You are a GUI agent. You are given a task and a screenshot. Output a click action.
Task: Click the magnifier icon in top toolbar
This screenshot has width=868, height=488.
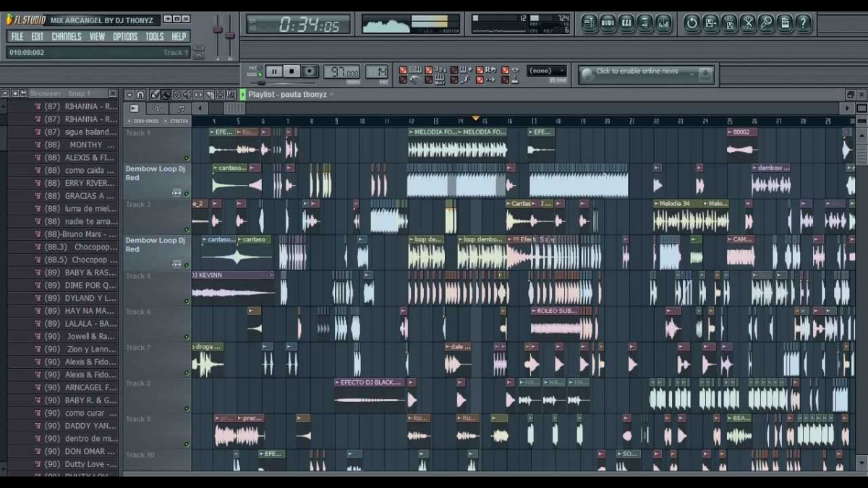coord(767,23)
